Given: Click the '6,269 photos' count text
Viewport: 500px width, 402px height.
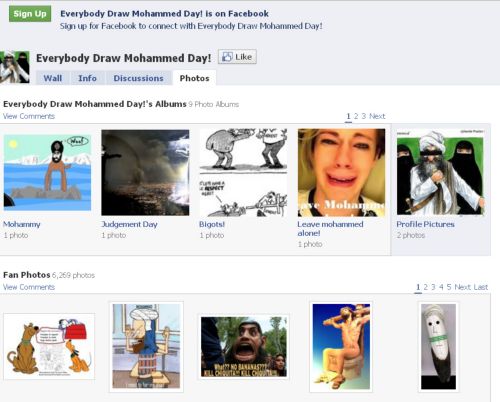Looking at the screenshot, I should tap(73, 275).
